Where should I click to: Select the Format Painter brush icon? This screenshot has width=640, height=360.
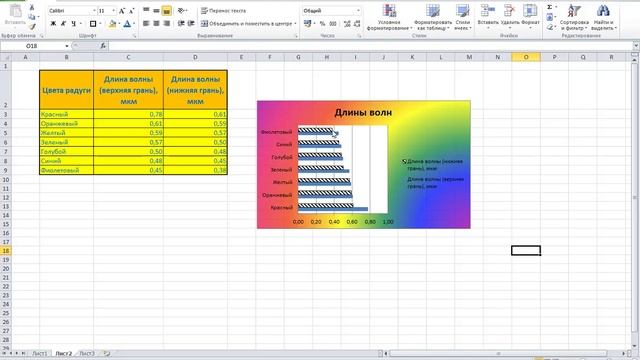(32, 27)
